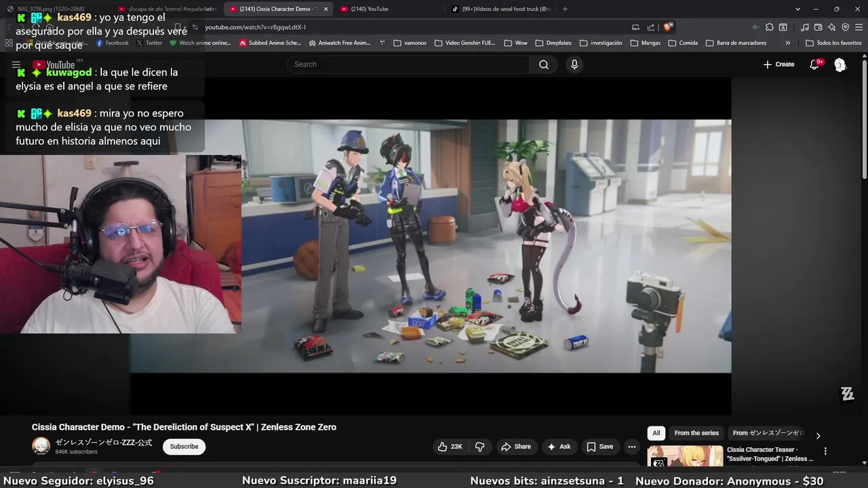868x488 pixels.
Task: Open Aniwatch Free Anime bookmark
Action: coord(340,43)
